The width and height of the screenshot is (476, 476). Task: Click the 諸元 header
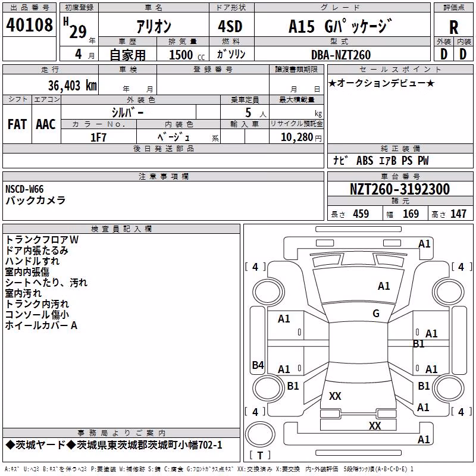(x=400, y=201)
